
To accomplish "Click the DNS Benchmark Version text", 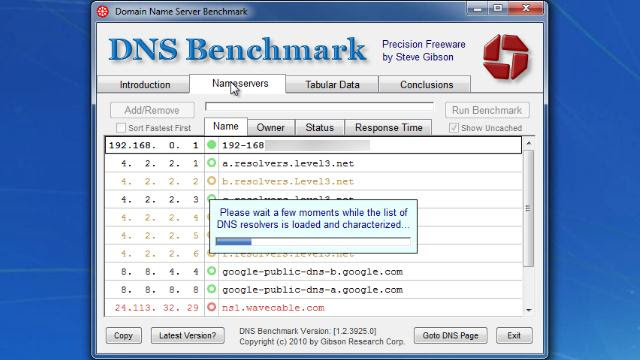I will pyautogui.click(x=308, y=331).
